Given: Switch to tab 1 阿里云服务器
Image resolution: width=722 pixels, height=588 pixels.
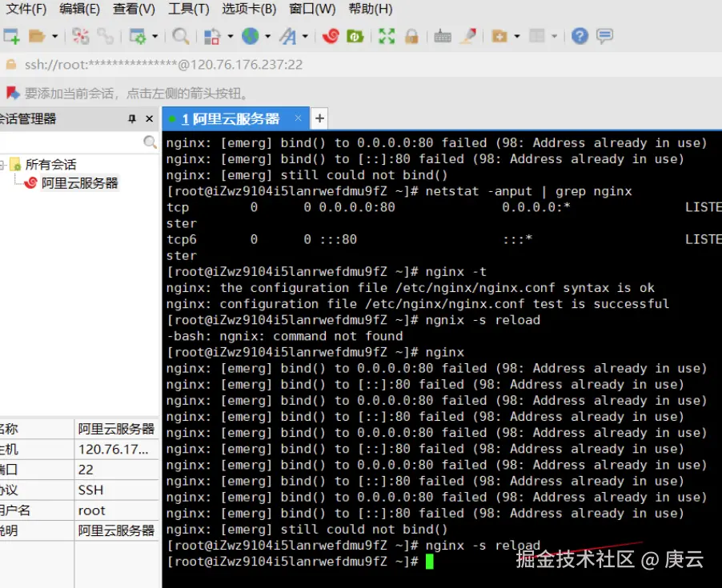Looking at the screenshot, I should point(231,118).
